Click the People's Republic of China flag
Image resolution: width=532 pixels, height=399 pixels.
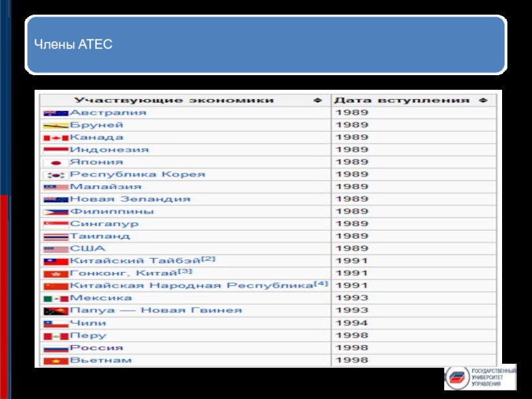(56, 287)
